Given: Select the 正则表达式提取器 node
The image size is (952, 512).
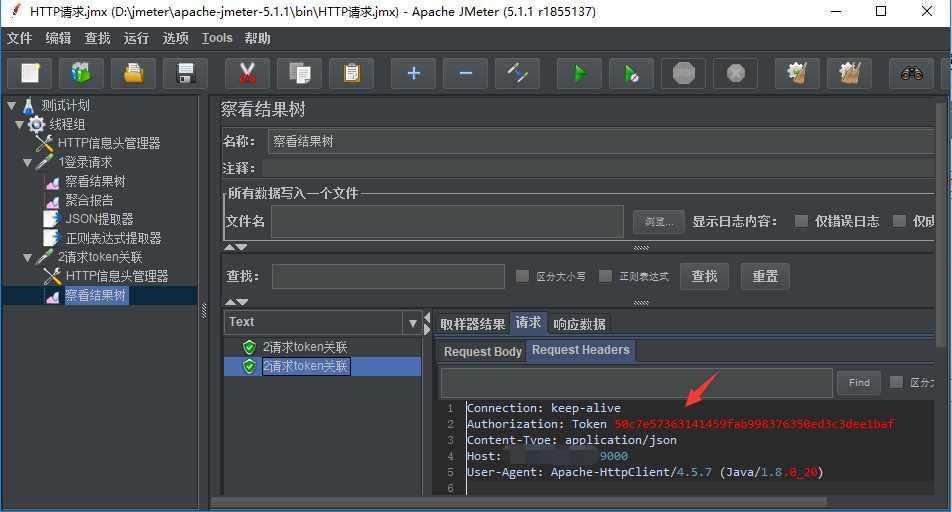Looking at the screenshot, I should pyautogui.click(x=103, y=238).
